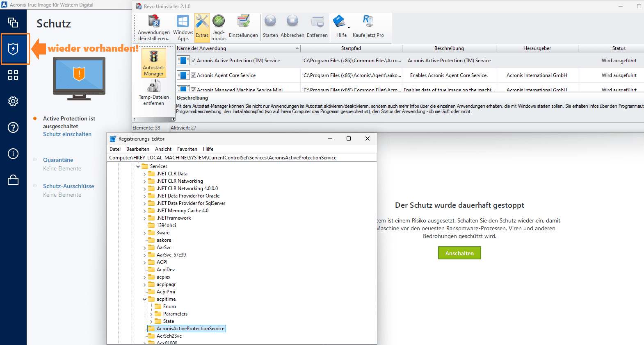Open Datei menu in Registry Editor
This screenshot has height=345, width=644.
point(115,149)
